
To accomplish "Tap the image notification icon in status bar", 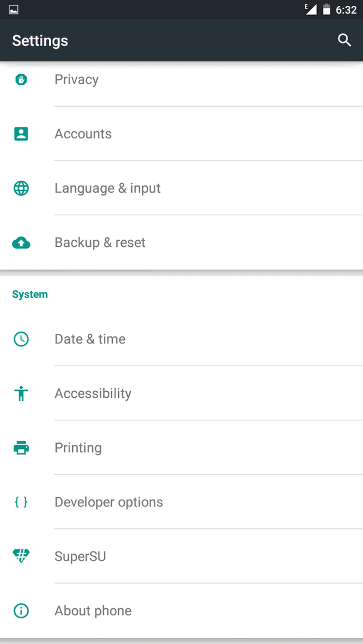I will tap(14, 10).
